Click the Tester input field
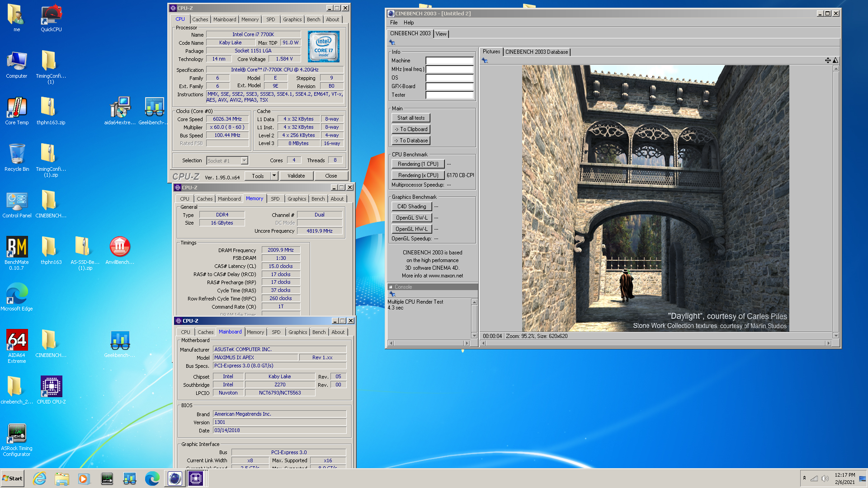 click(449, 95)
